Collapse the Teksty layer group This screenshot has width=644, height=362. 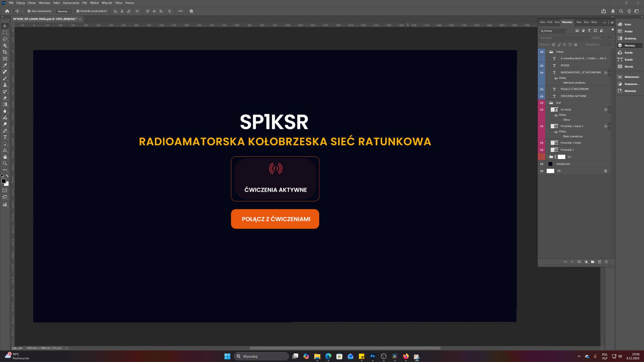(547, 52)
